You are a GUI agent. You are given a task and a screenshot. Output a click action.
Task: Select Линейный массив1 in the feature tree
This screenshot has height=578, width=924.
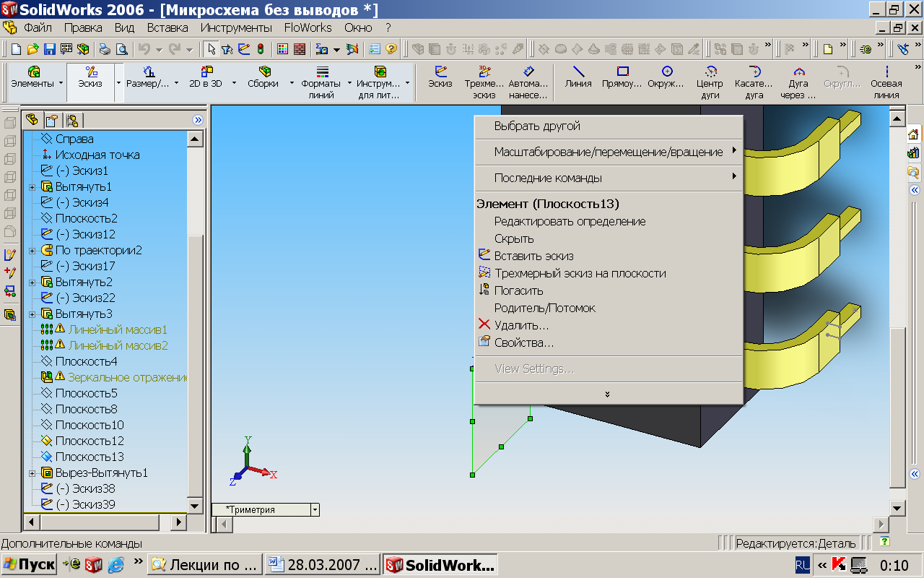pyautogui.click(x=118, y=329)
